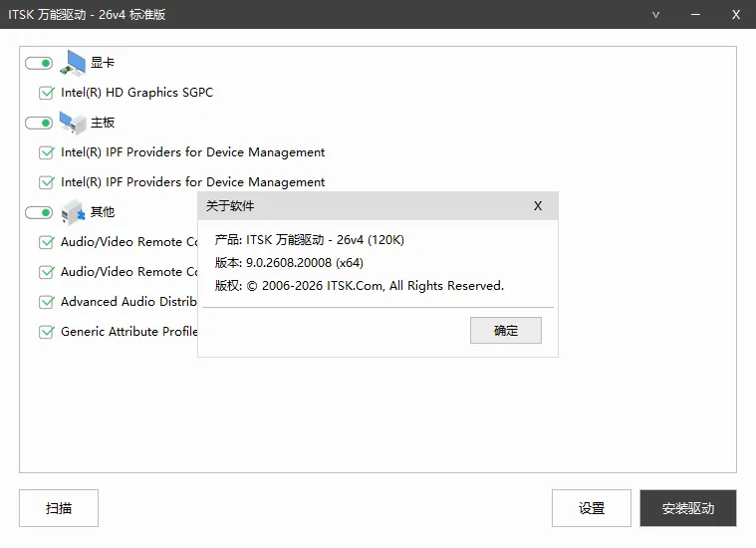Uncheck Advanced Audio Distrib driver checkbox

[46, 302]
